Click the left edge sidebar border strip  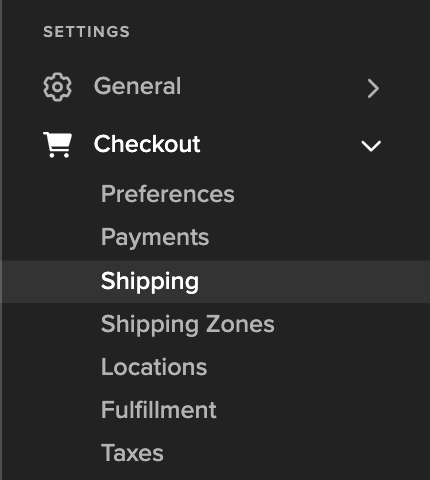(1, 240)
